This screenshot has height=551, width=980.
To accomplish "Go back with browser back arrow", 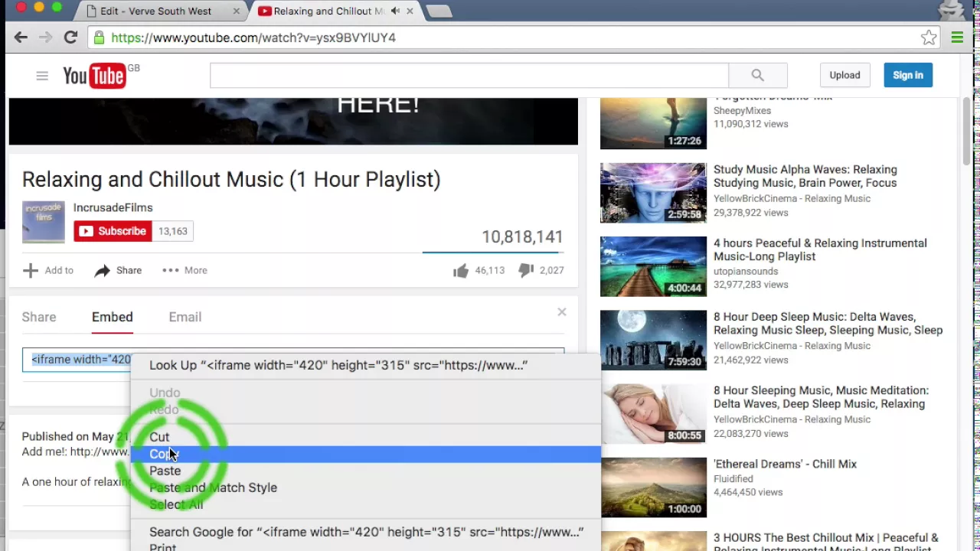I will click(21, 37).
